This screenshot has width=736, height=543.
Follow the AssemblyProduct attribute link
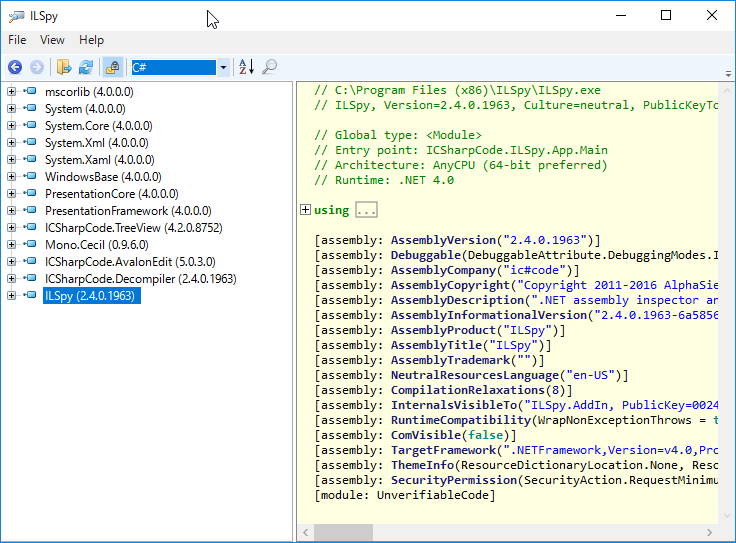click(x=443, y=330)
